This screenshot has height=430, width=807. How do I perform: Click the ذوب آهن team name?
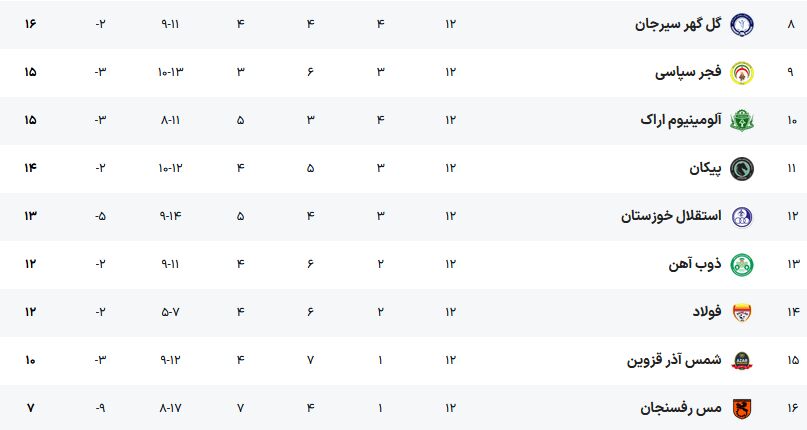tap(695, 264)
